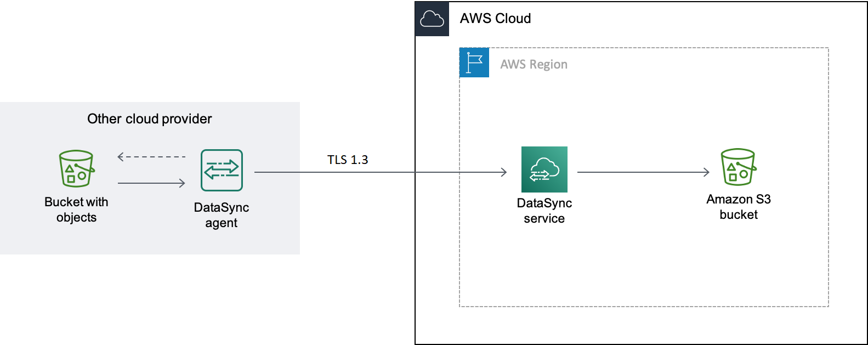This screenshot has width=868, height=345.
Task: Click the dashed arrow pointing toward the source bucket
Action: click(152, 157)
